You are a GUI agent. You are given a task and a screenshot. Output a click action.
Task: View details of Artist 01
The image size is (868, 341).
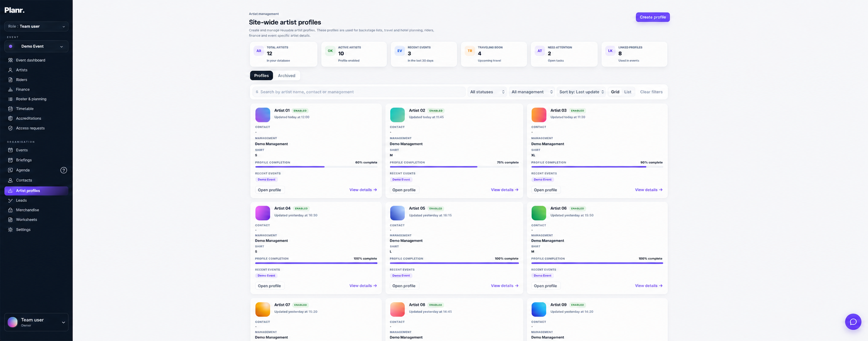click(x=363, y=190)
